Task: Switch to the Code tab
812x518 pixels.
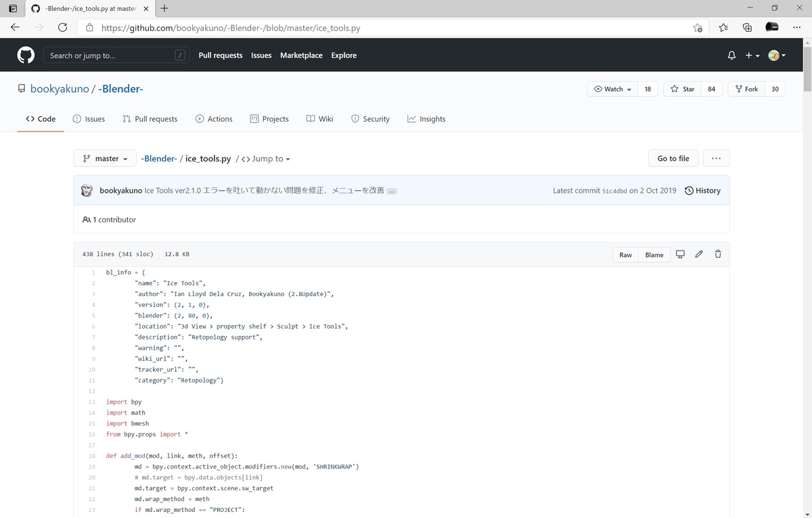Action: pyautogui.click(x=41, y=119)
